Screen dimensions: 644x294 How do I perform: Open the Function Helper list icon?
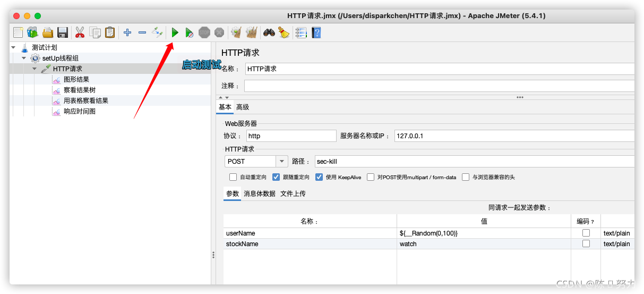tap(301, 32)
